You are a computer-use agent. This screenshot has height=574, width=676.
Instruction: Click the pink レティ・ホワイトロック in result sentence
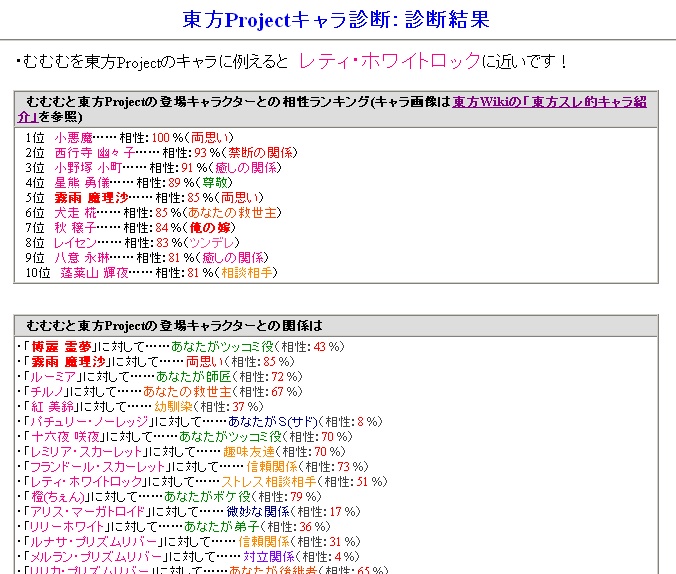click(x=389, y=61)
